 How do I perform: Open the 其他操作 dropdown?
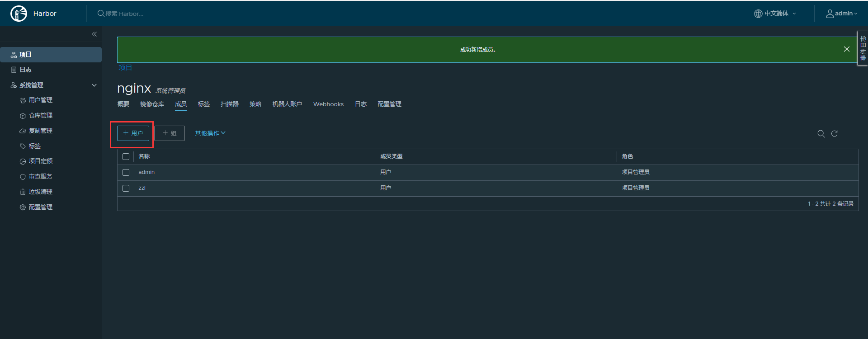(x=210, y=133)
